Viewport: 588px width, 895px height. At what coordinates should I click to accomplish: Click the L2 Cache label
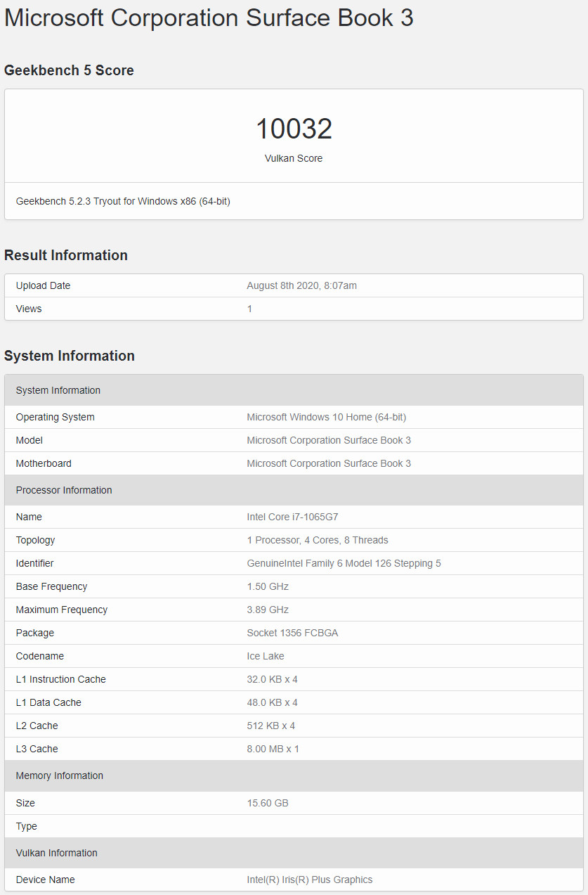click(x=37, y=726)
